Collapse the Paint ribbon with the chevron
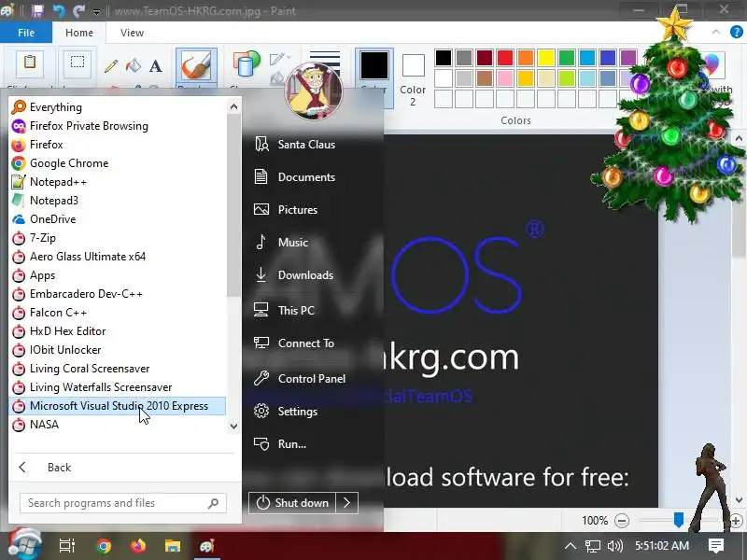 pos(715,33)
